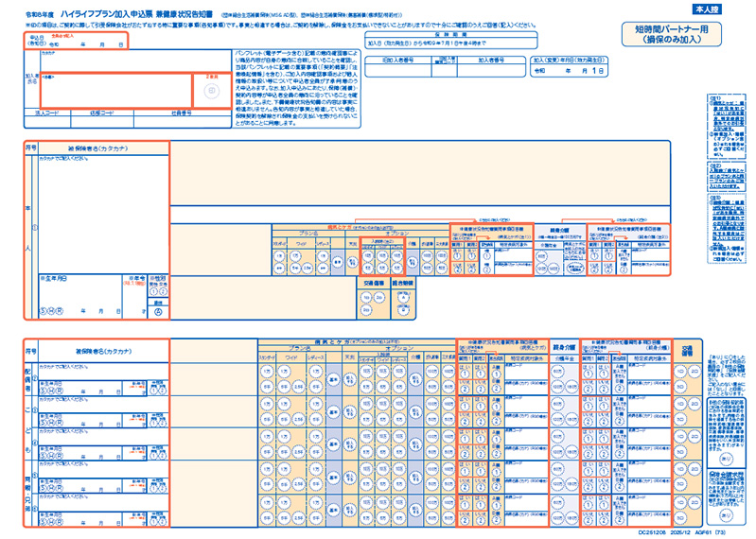This screenshot has width=756, height=539.
Task: Select an option under 交通傷害 in 本人 section
Action: 367,295
